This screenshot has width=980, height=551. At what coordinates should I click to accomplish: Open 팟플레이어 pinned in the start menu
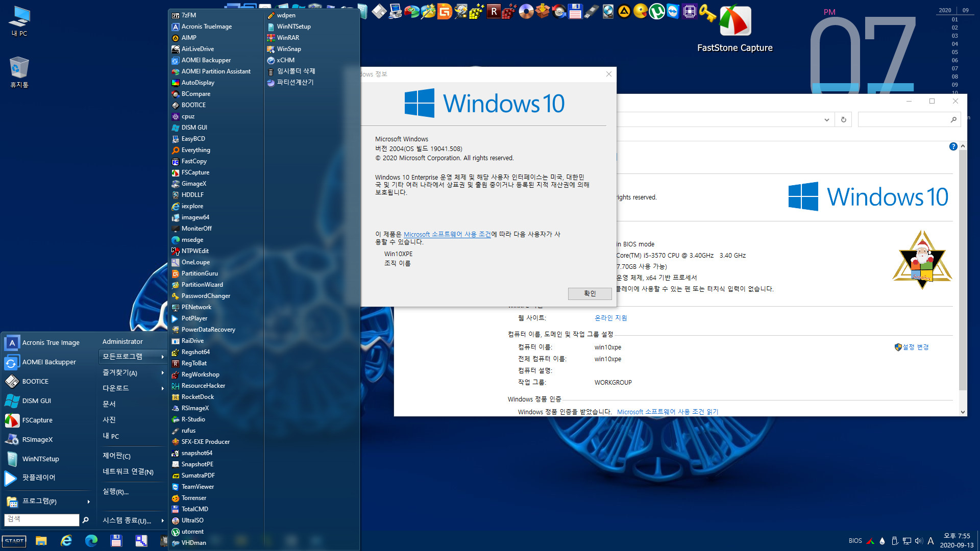pos(48,478)
